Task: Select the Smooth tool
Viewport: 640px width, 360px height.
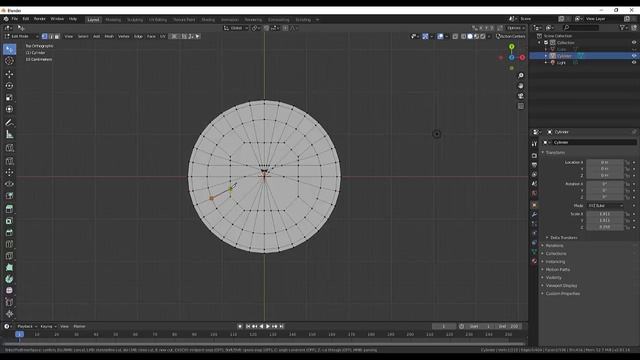Action: coord(9,291)
